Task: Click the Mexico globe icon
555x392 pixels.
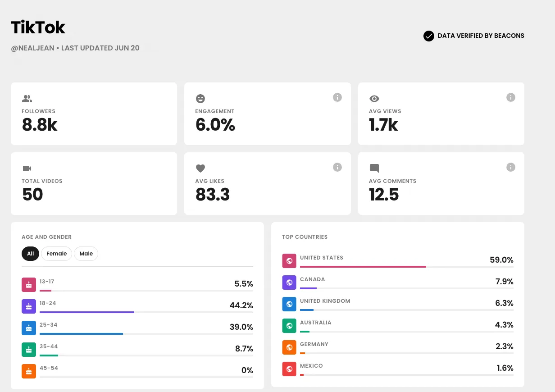Action: pyautogui.click(x=289, y=369)
